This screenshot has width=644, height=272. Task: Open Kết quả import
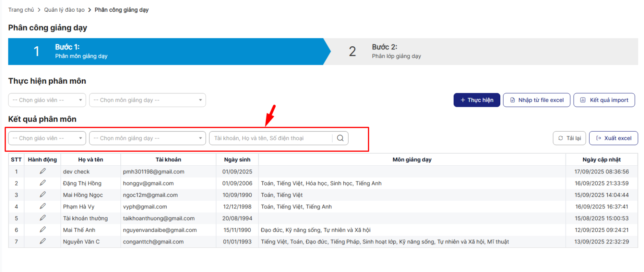[604, 100]
